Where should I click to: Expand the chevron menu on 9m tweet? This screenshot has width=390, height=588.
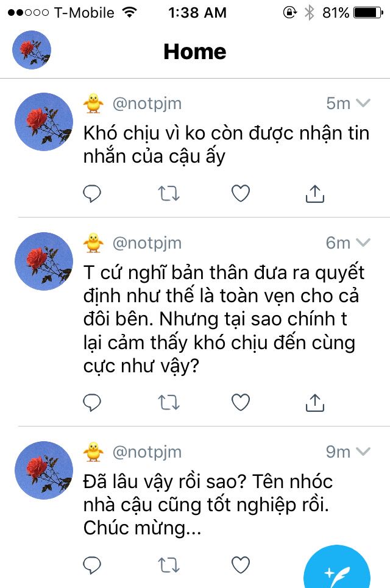tap(363, 452)
